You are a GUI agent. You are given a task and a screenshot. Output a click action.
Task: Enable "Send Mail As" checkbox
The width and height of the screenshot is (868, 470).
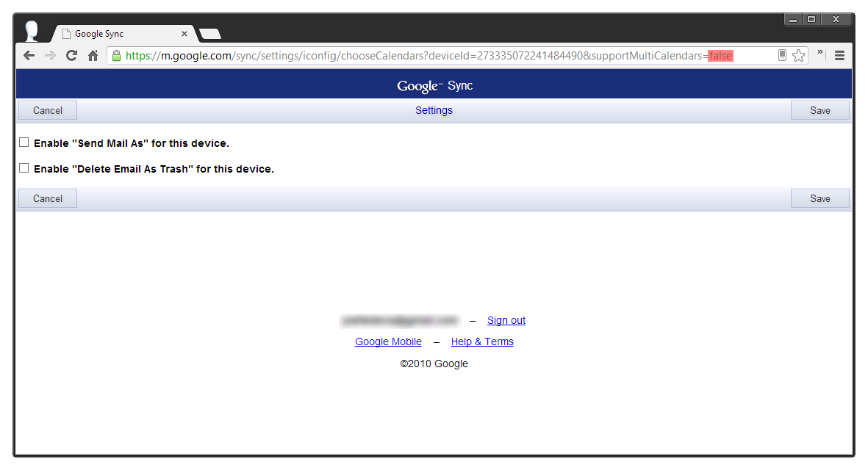(x=24, y=142)
